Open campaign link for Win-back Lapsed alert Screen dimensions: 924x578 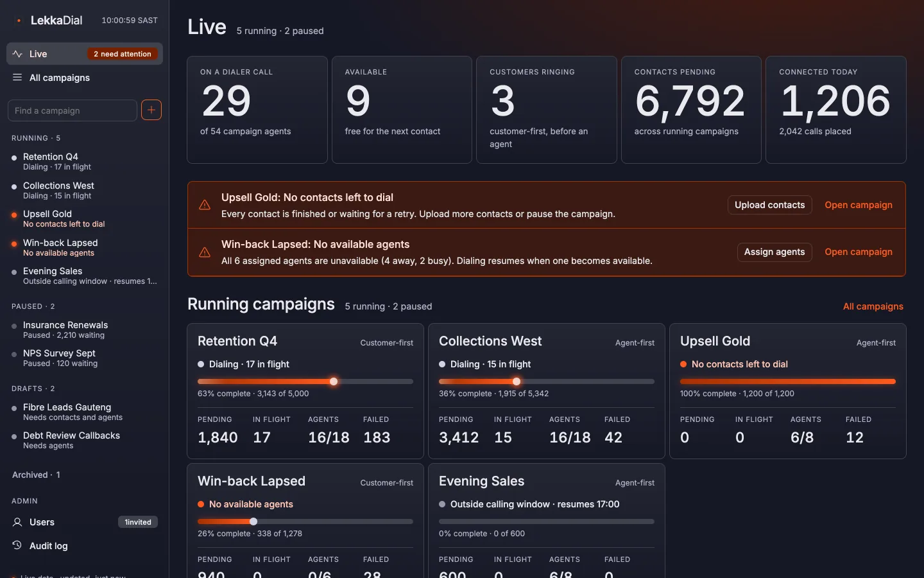(859, 252)
